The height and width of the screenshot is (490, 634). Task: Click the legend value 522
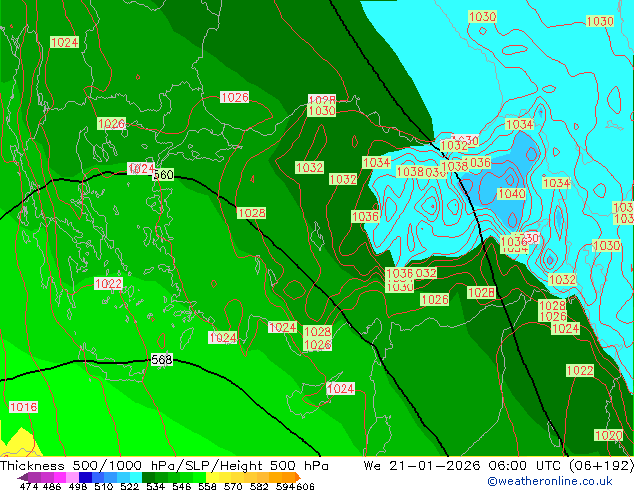pos(129,486)
